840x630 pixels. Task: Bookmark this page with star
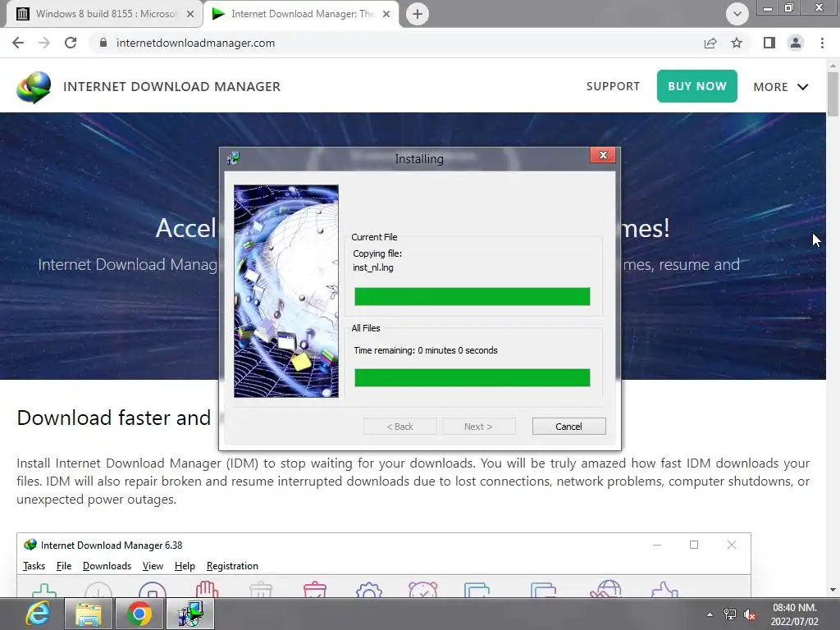point(737,43)
